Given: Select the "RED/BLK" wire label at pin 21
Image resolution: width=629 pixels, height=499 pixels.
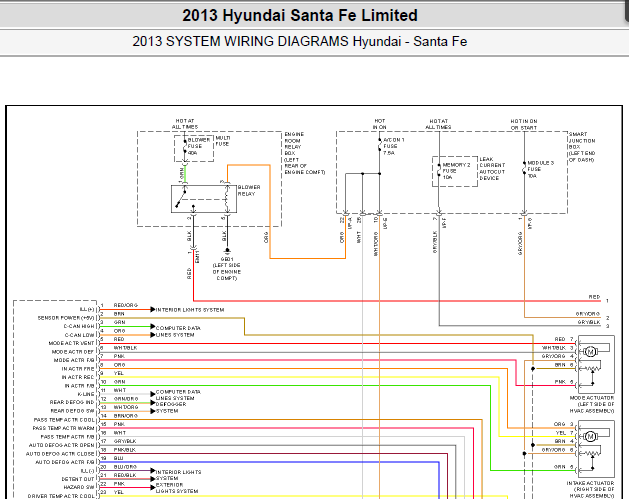Looking at the screenshot, I should click(125, 475).
